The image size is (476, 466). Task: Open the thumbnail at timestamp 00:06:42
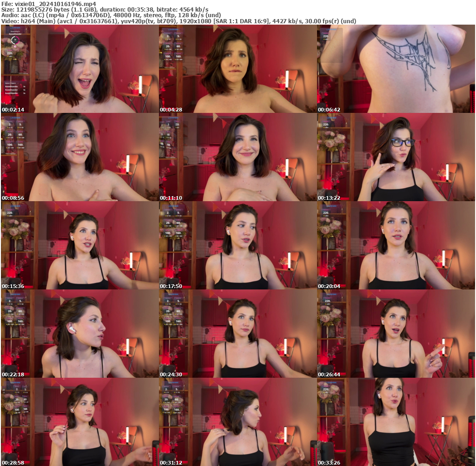tap(395, 68)
